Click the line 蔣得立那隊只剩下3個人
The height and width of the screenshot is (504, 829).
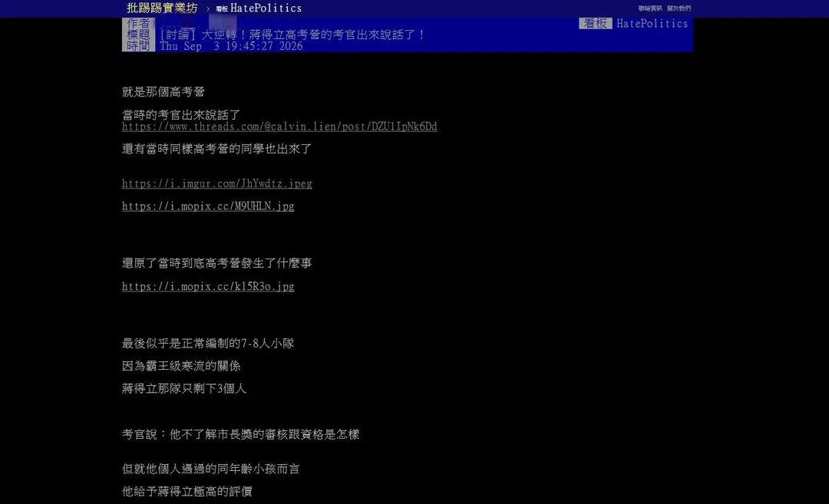point(184,389)
